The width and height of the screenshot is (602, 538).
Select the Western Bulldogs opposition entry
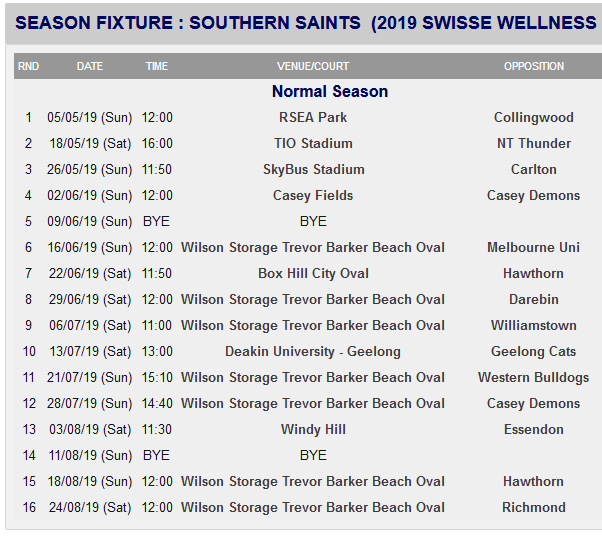coord(534,377)
